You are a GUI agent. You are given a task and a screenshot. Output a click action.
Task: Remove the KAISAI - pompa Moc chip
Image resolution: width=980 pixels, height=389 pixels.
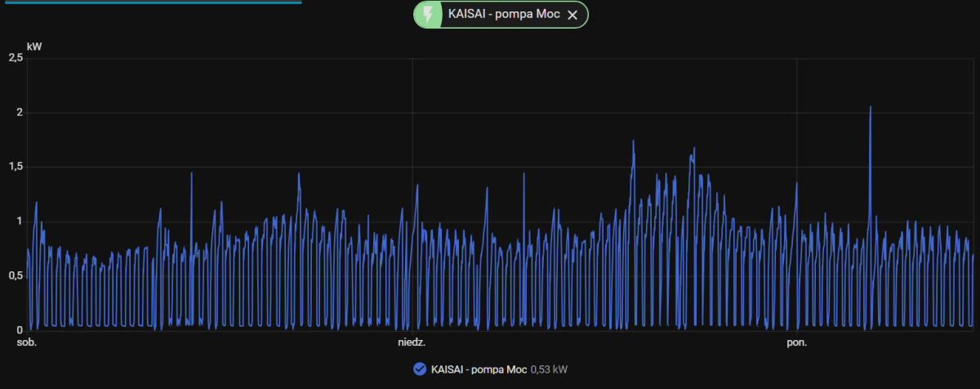click(572, 15)
